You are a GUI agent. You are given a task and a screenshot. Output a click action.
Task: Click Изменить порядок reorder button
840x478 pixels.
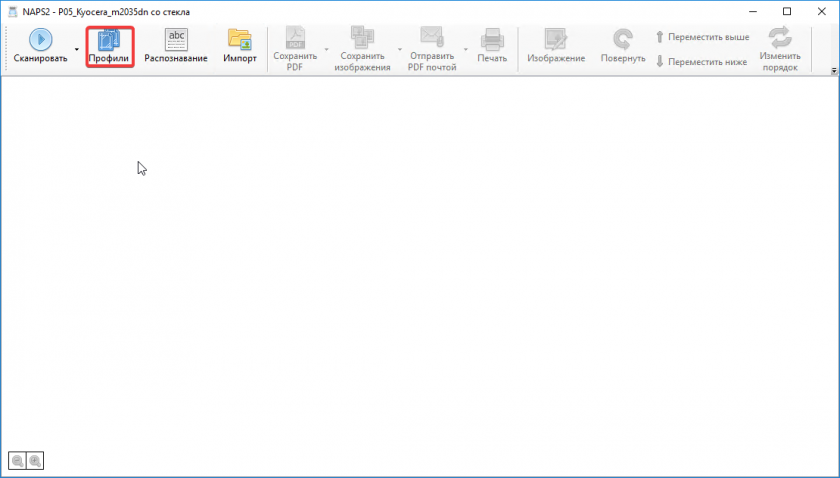click(779, 48)
